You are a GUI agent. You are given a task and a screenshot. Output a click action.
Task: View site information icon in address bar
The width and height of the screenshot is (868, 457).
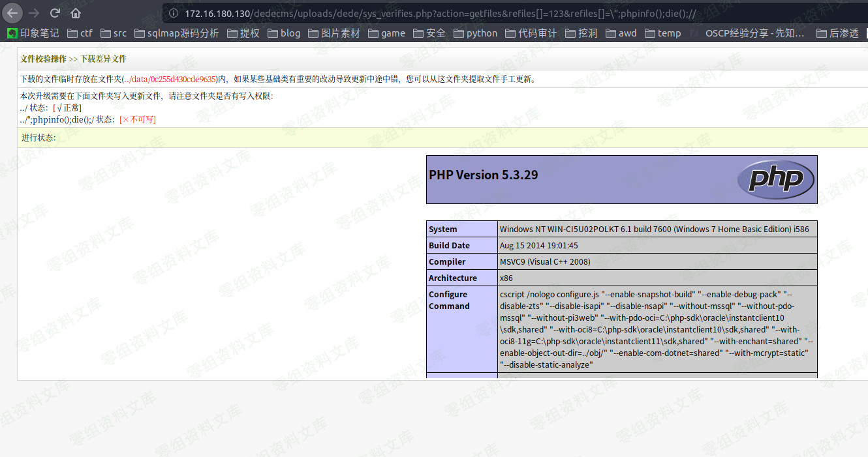click(x=173, y=13)
